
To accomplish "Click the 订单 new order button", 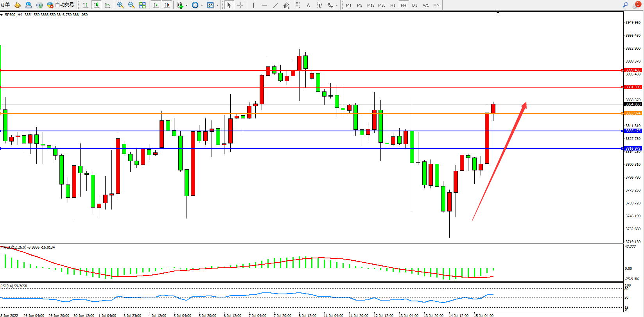I will (x=5, y=5).
